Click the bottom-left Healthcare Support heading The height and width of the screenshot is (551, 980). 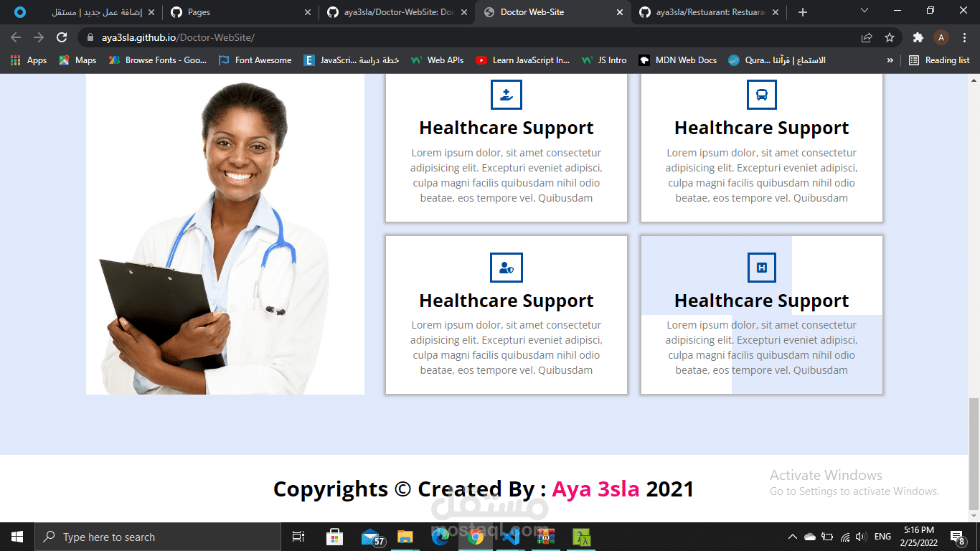[x=507, y=301]
